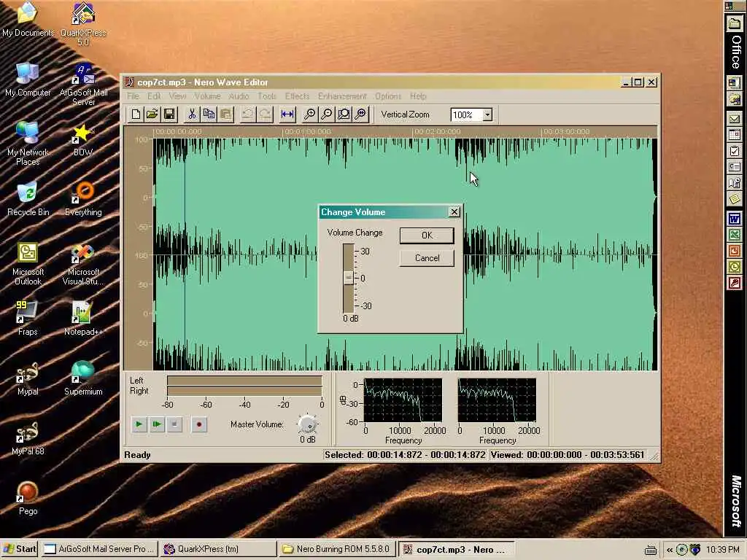Click the Copy toolbar icon
Image resolution: width=747 pixels, height=560 pixels.
tap(209, 114)
